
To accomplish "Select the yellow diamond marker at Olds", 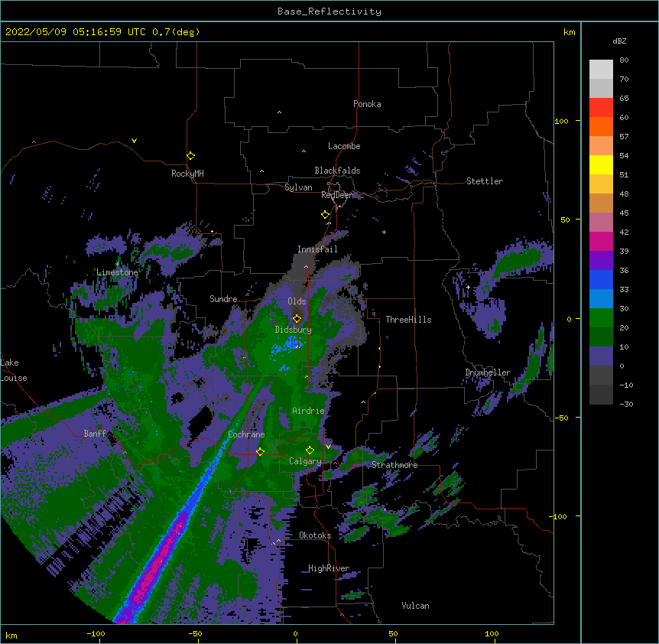I will pos(297,319).
